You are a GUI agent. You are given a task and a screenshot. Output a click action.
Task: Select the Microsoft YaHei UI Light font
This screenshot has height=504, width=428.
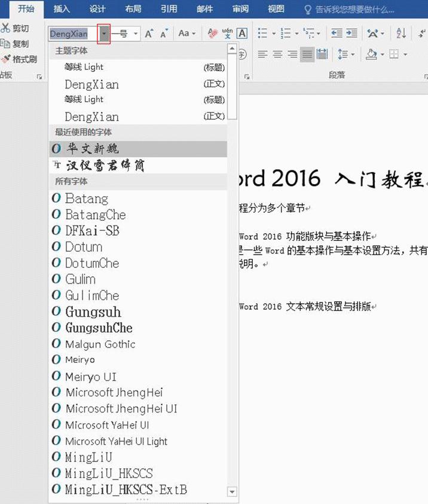tap(138, 441)
